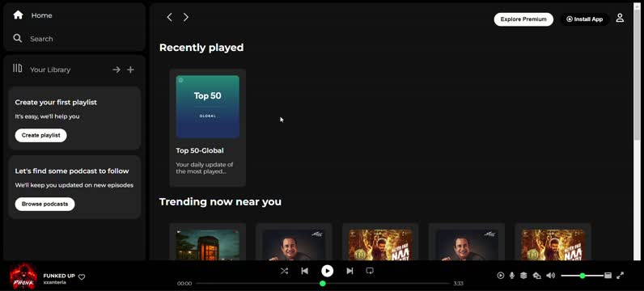Screen dimensions: 644x291
Task: Click the Home icon in sidebar
Action: point(18,15)
